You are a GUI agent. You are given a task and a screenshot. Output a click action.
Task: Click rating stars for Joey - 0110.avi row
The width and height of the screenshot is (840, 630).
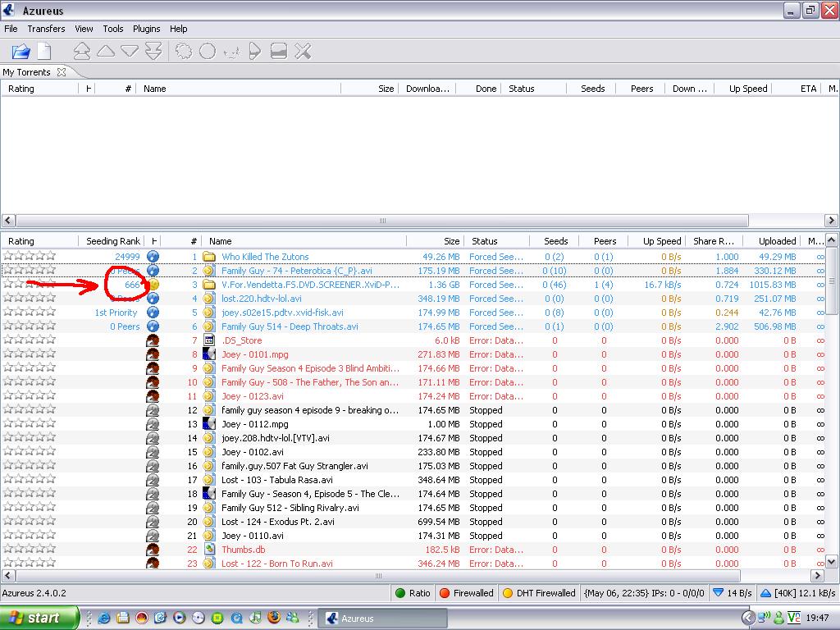[30, 535]
